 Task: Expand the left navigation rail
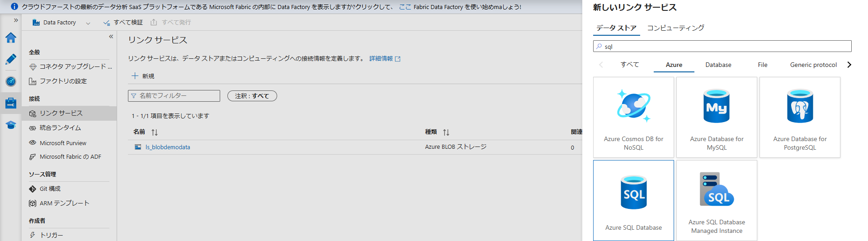pyautogui.click(x=16, y=20)
